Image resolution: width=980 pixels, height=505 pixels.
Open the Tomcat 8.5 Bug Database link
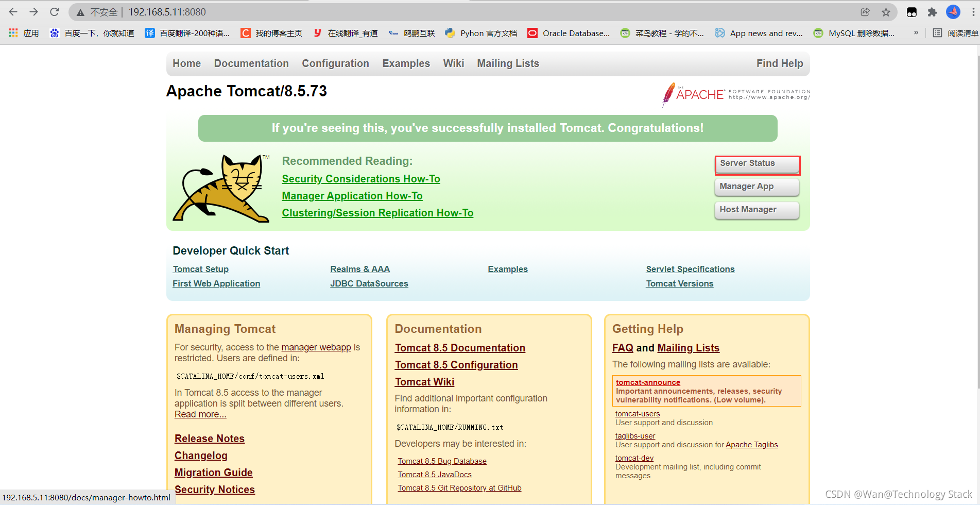tap(442, 461)
